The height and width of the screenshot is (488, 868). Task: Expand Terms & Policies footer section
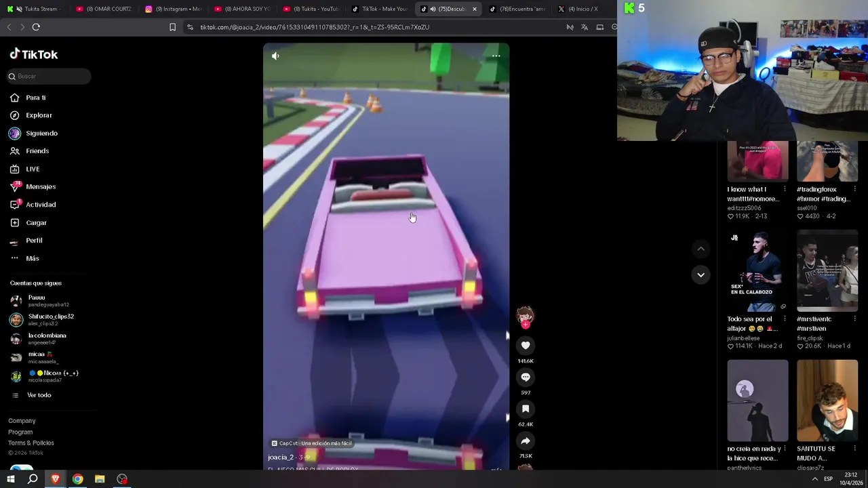pos(31,443)
